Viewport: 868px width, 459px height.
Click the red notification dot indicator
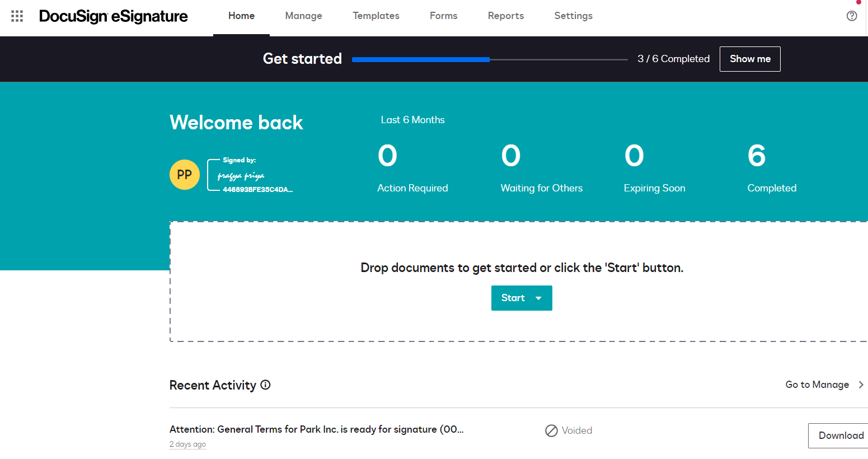pos(859,3)
